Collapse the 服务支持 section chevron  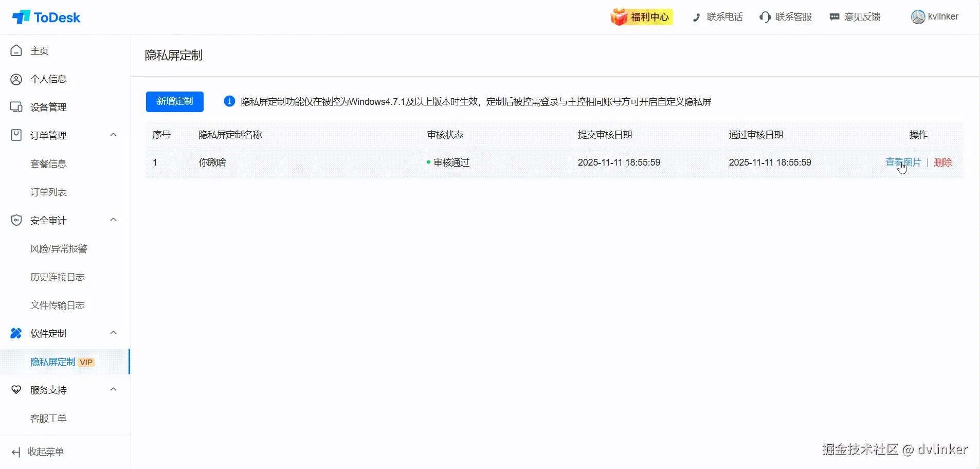[x=114, y=389]
